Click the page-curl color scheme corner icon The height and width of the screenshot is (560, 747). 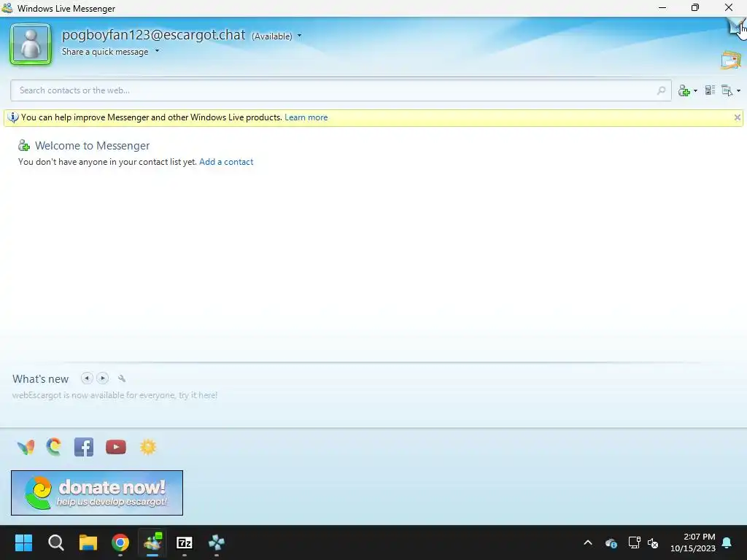point(737,26)
